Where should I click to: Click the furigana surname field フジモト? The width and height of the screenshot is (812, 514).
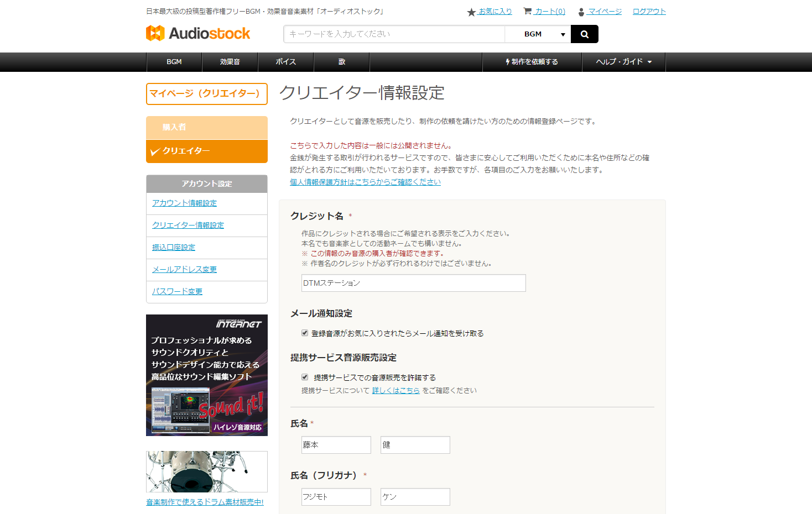pos(336,497)
